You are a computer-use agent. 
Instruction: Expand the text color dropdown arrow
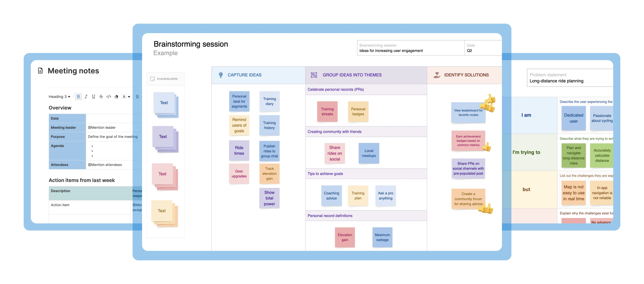point(129,97)
